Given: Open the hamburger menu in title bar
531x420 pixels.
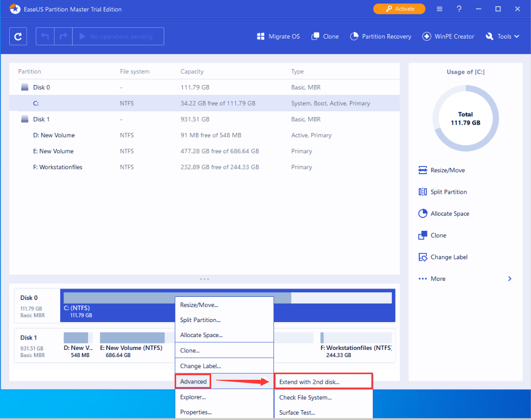Looking at the screenshot, I should [x=439, y=9].
